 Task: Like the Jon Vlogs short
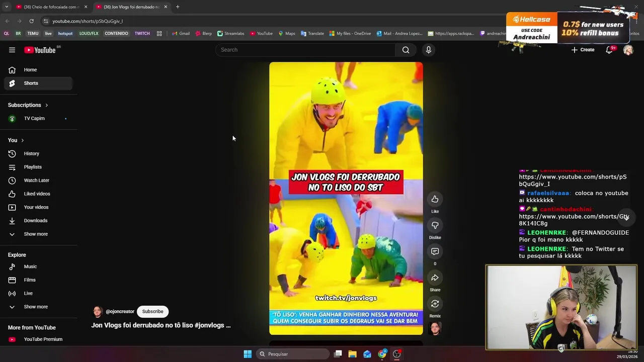click(x=435, y=199)
